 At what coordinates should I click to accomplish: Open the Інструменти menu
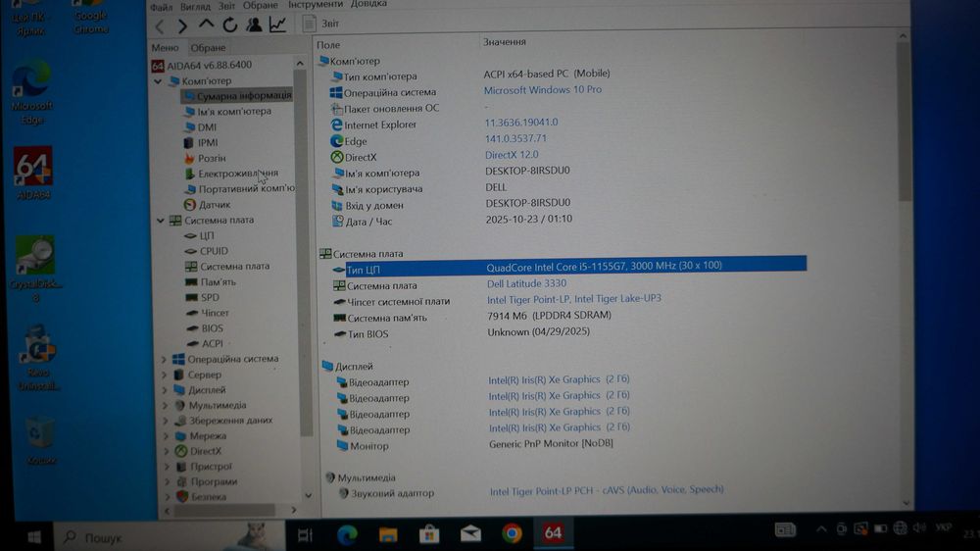click(315, 4)
